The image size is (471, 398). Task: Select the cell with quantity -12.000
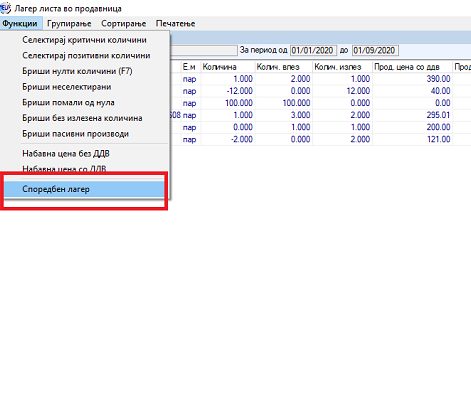coord(228,91)
